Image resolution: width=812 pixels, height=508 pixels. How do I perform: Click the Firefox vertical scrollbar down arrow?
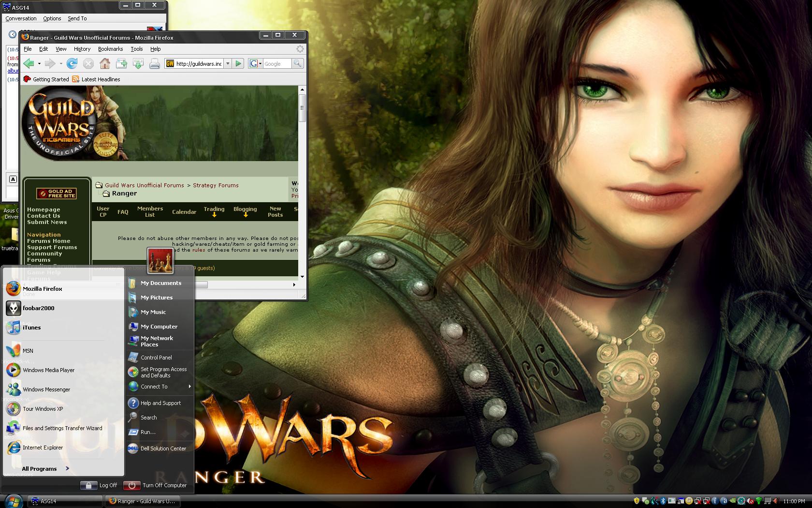tap(302, 277)
